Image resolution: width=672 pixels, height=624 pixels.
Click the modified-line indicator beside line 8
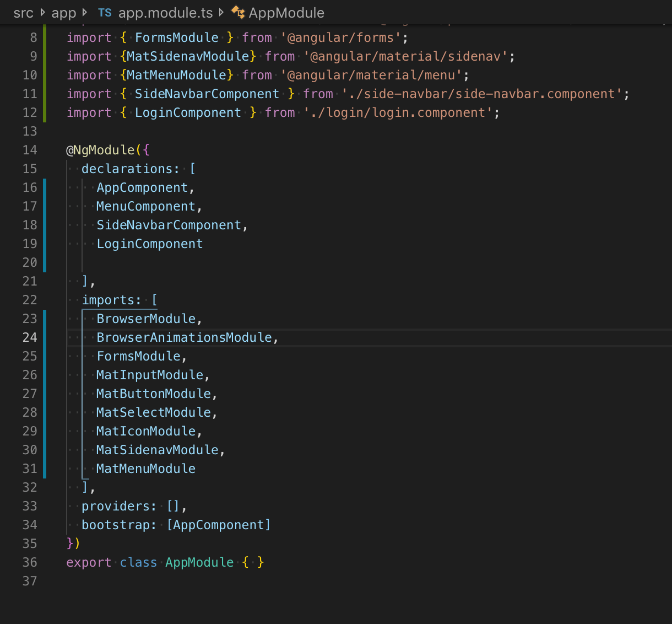point(45,37)
